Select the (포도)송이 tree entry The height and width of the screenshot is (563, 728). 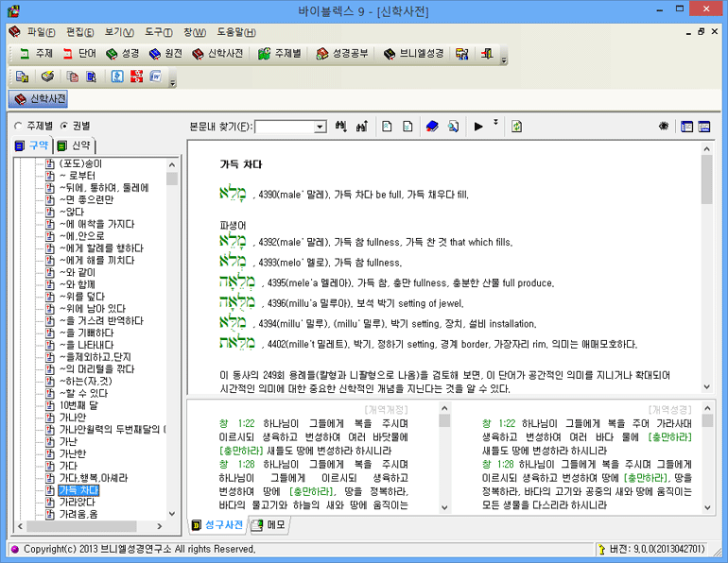coord(80,163)
